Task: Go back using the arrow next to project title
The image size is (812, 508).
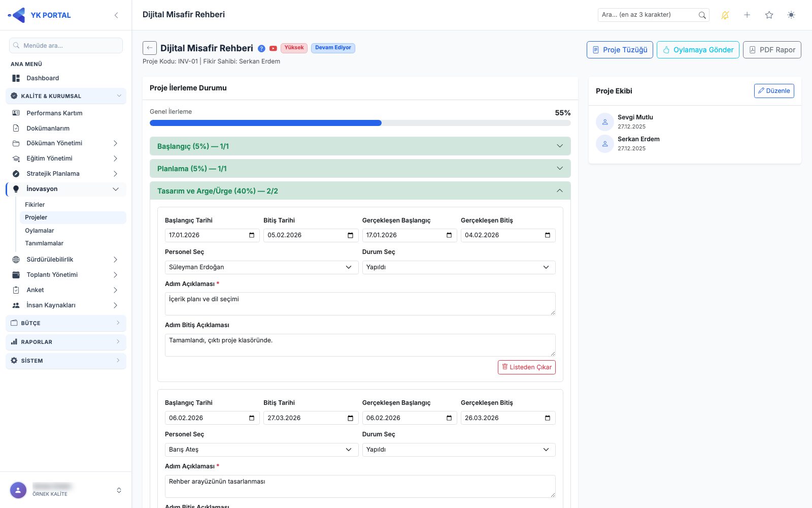Action: pos(150,48)
